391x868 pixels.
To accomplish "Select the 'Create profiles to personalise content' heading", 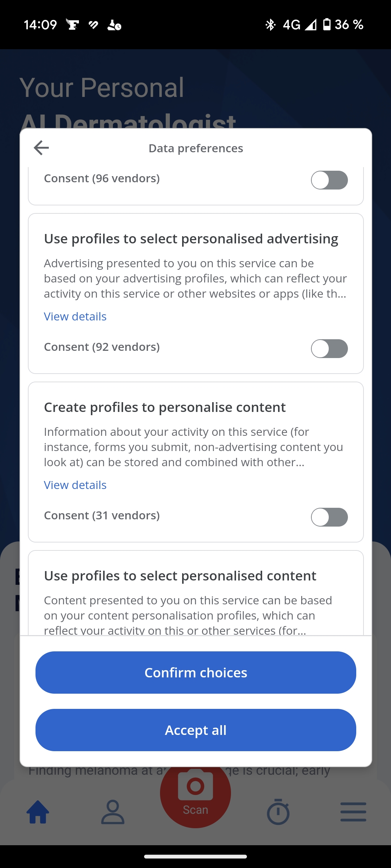I will click(165, 407).
